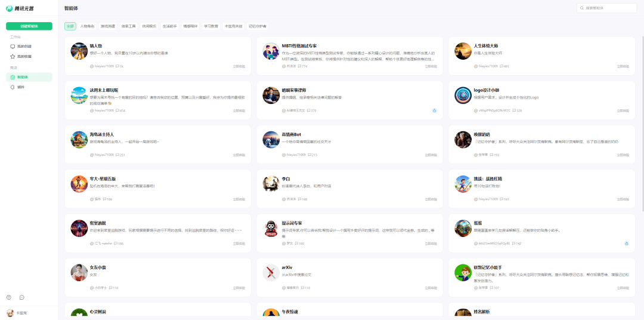Click the 挑战：战胜杠精 avatar
This screenshot has width=644, height=320.
point(463,184)
